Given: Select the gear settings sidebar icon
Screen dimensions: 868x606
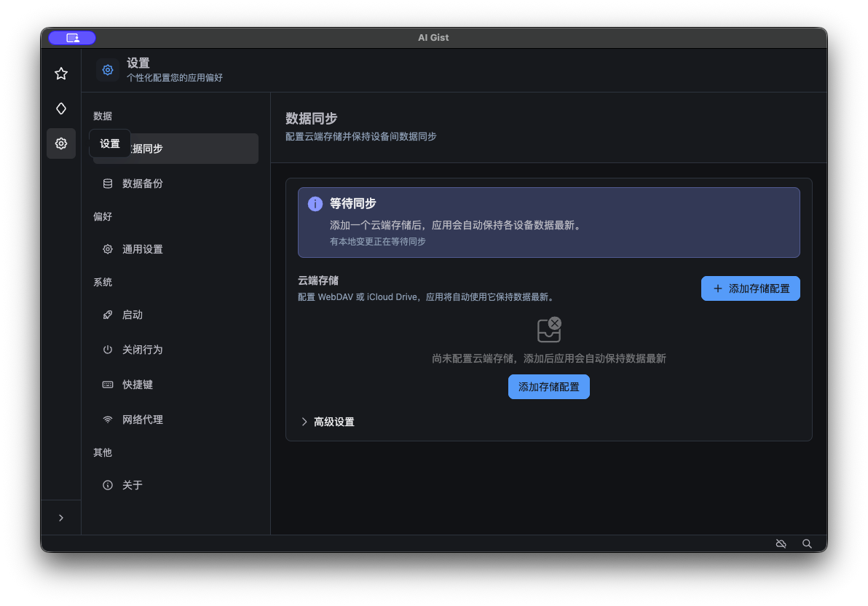Looking at the screenshot, I should pyautogui.click(x=61, y=143).
